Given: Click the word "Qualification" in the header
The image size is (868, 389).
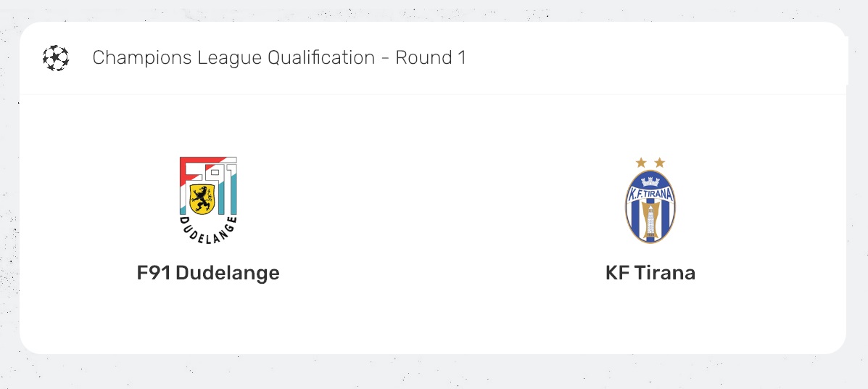Looking at the screenshot, I should click(321, 58).
